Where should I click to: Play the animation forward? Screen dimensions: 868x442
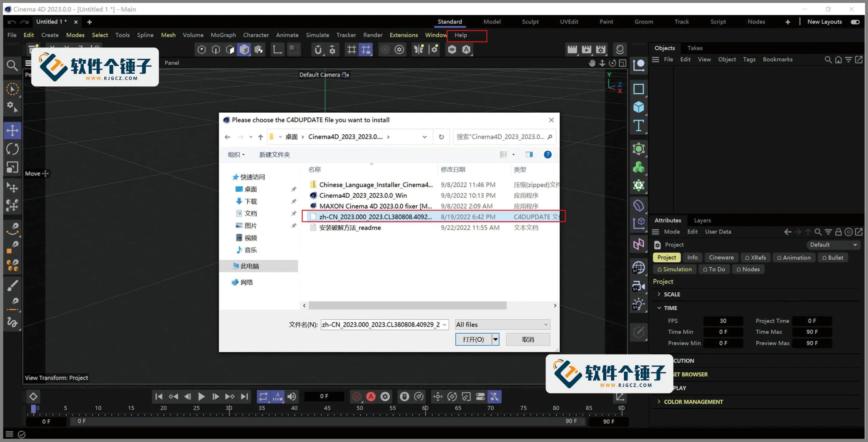(x=201, y=396)
